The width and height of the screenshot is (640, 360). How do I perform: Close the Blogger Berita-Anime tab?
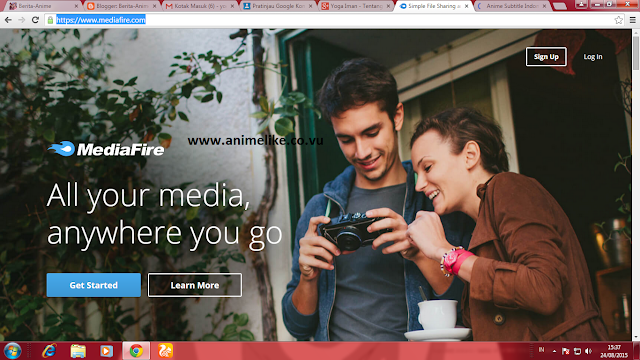point(154,6)
